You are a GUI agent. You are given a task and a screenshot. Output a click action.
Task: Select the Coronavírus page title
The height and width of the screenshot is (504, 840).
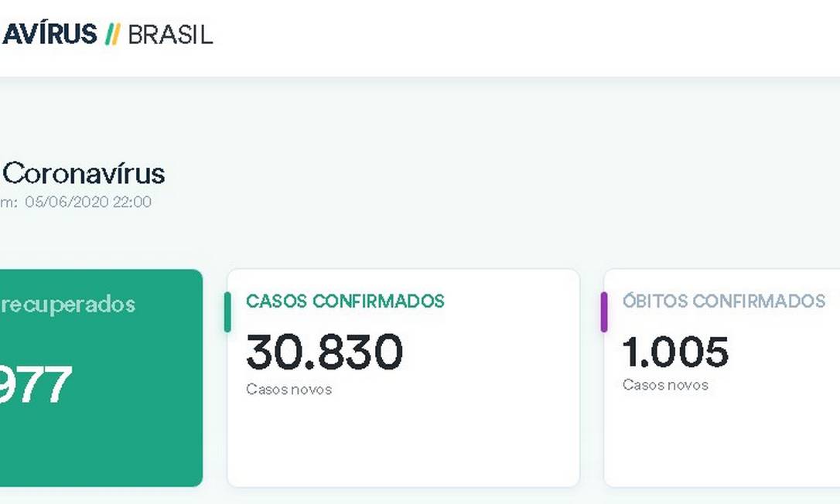coord(83,174)
